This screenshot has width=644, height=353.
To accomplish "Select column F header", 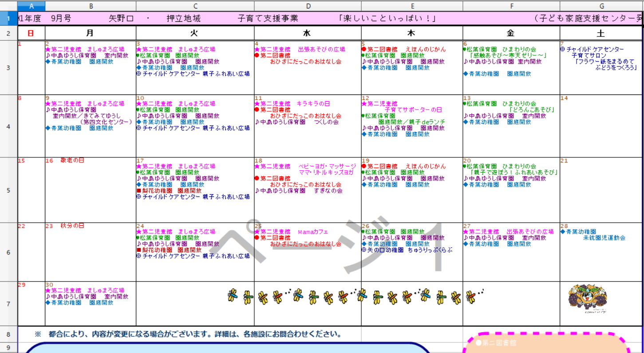I will pos(511,6).
